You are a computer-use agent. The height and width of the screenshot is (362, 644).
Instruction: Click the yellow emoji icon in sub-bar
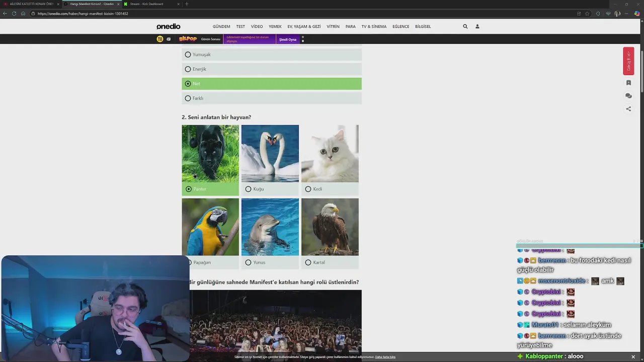160,39
